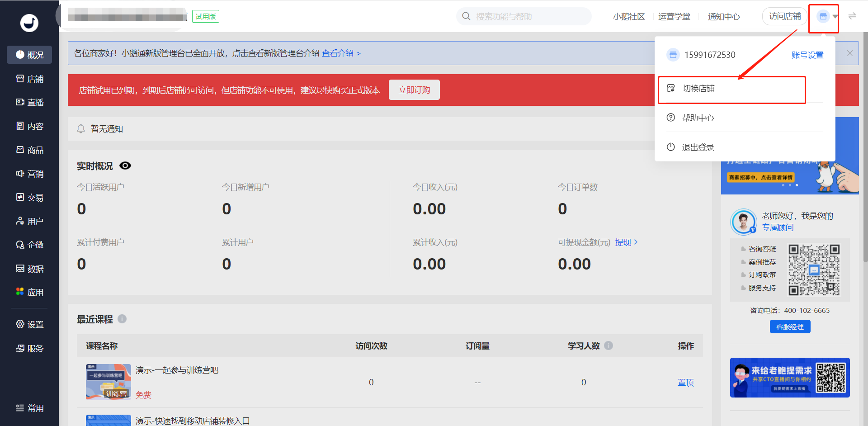868x426 pixels.
Task: Go to 交易 transactions in sidebar
Action: pyautogui.click(x=29, y=198)
